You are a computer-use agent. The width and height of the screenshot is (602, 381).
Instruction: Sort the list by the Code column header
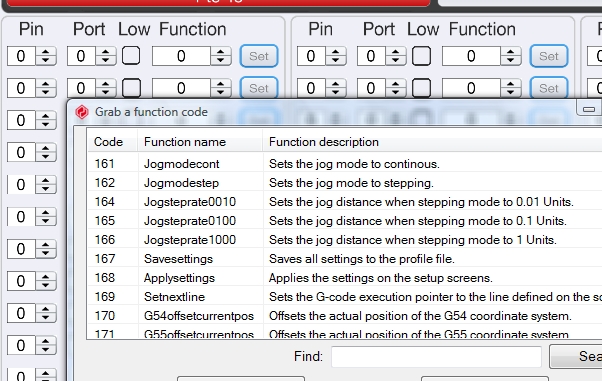(x=112, y=142)
